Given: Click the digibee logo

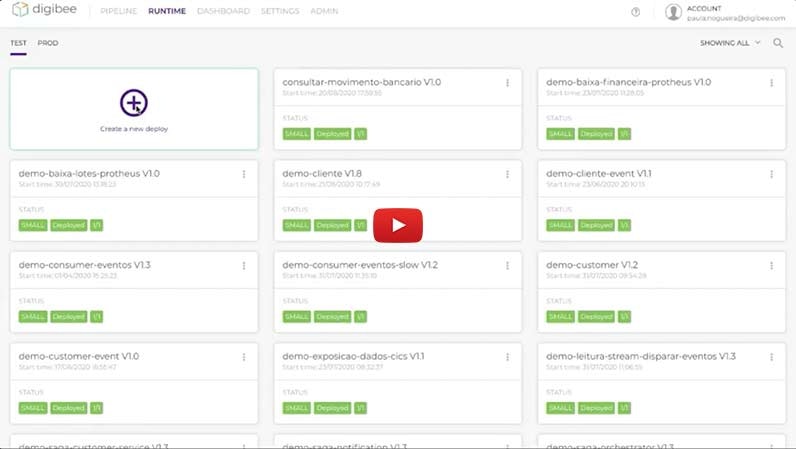Looking at the screenshot, I should tap(44, 9).
